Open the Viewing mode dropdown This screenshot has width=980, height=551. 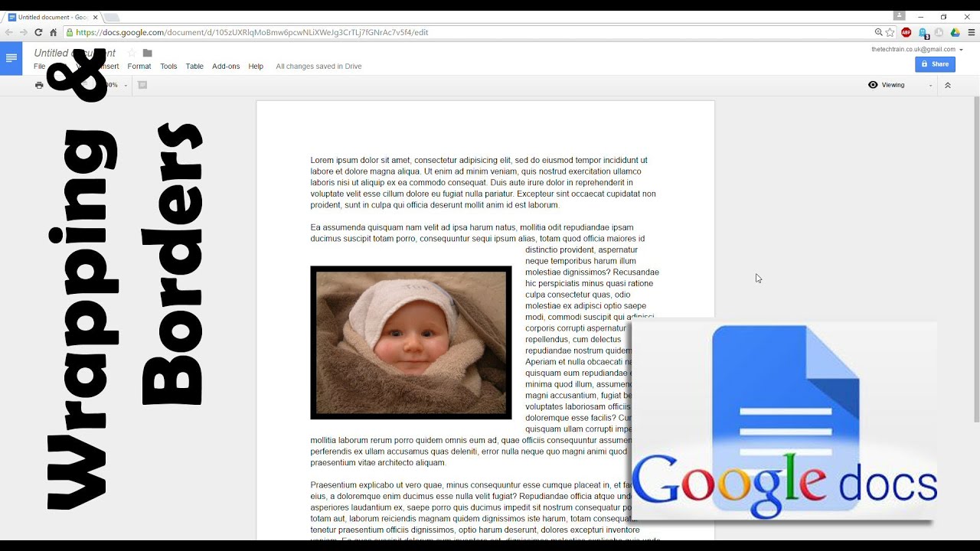pos(900,85)
